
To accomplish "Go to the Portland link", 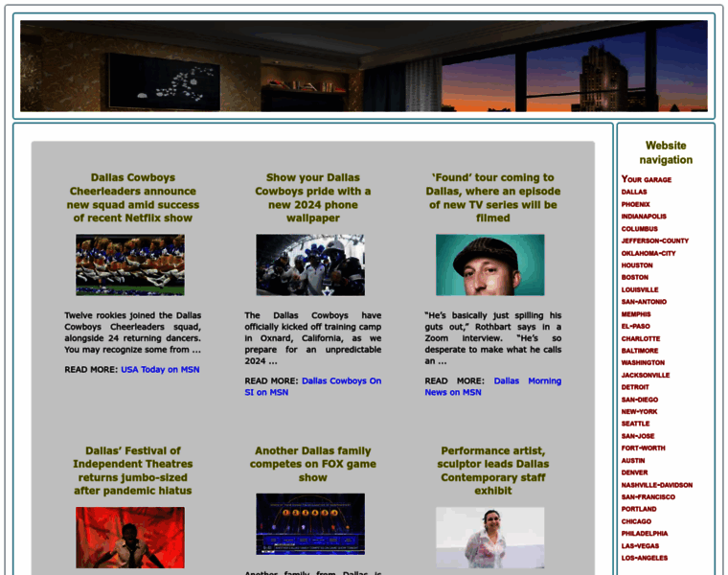I will point(639,510).
